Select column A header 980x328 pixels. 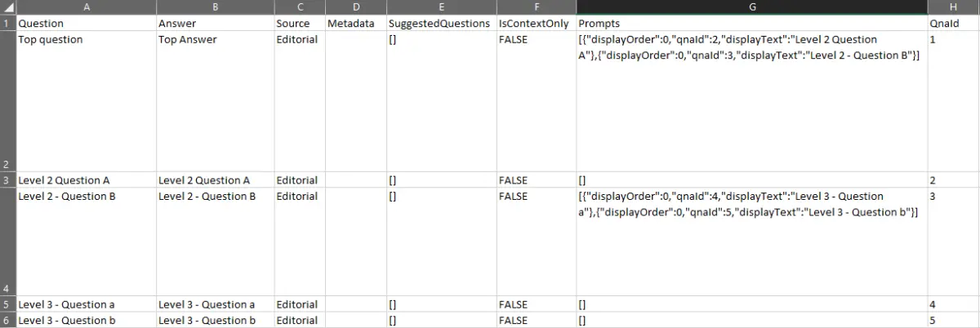[86, 7]
